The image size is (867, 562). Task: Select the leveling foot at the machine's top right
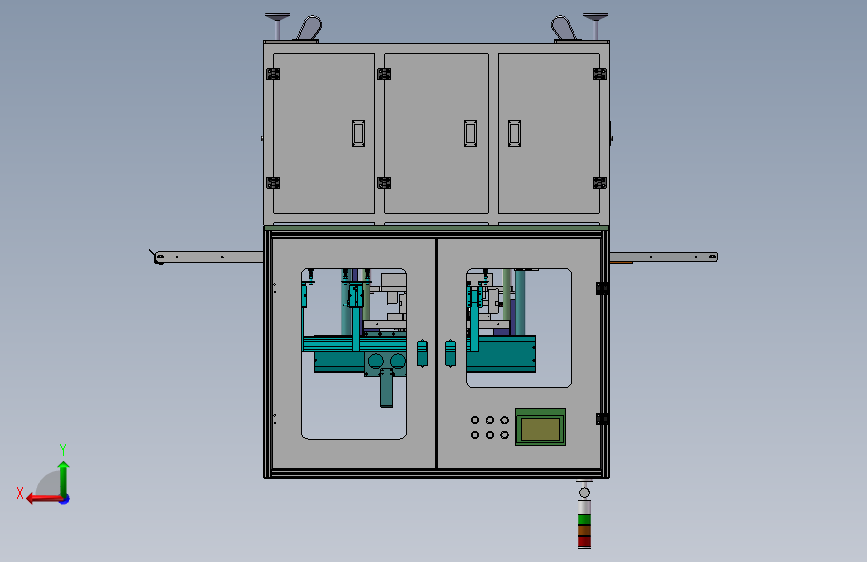pyautogui.click(x=596, y=26)
